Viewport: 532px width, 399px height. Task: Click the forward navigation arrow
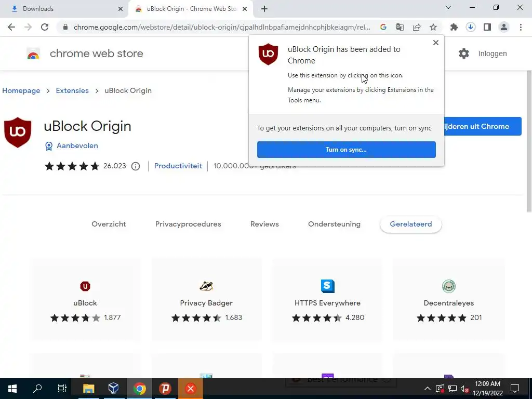pos(28,27)
